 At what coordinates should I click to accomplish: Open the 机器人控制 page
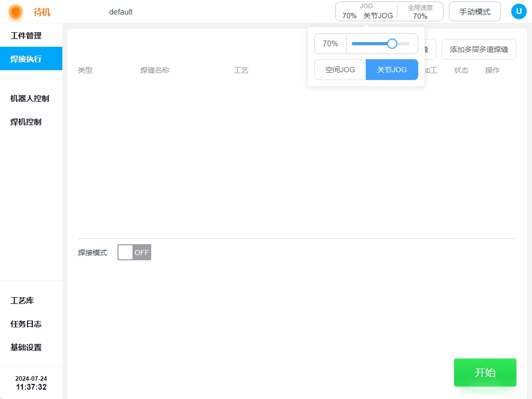point(30,98)
